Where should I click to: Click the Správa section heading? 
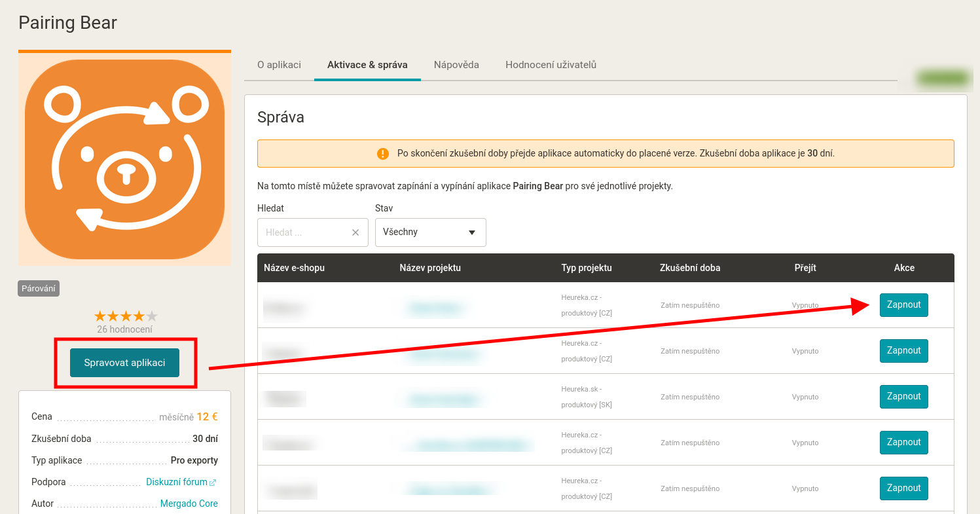[281, 118]
